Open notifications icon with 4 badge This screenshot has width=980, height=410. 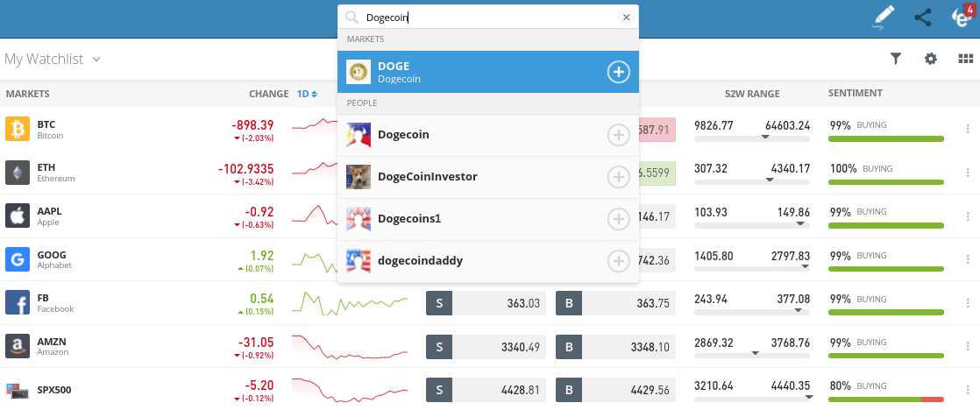tap(962, 18)
